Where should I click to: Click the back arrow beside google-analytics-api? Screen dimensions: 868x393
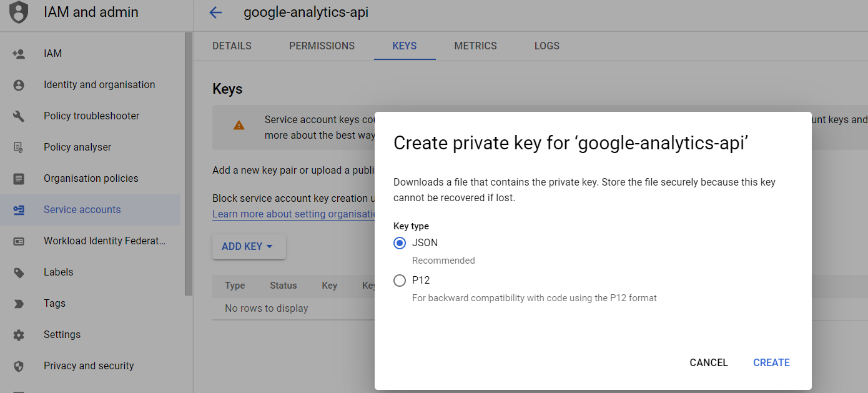point(215,12)
